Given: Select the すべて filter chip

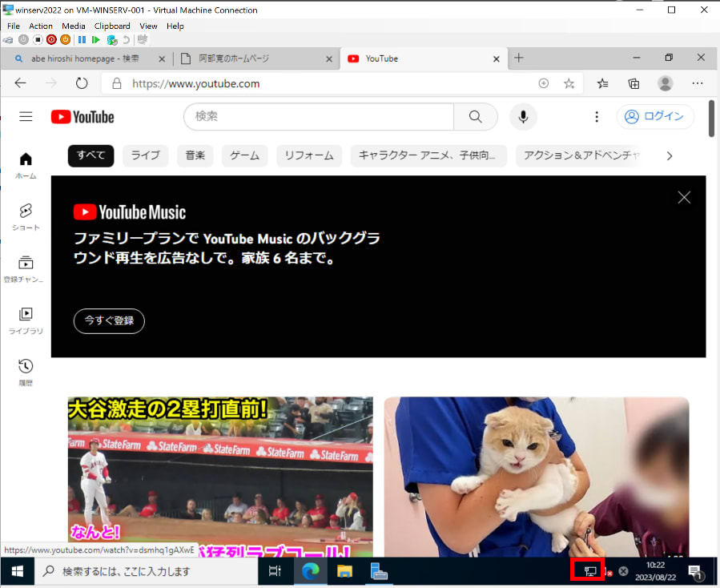Looking at the screenshot, I should 91,155.
